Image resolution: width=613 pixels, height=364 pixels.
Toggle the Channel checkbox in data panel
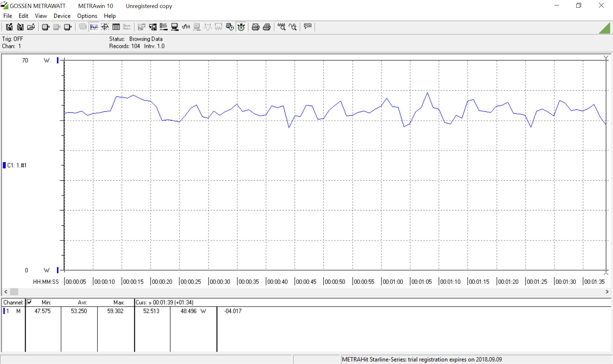(29, 302)
